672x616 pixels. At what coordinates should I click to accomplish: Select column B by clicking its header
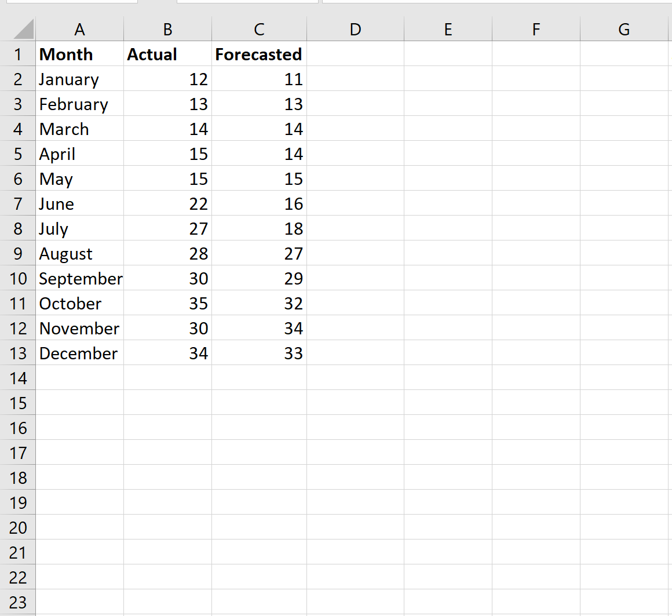click(167, 29)
